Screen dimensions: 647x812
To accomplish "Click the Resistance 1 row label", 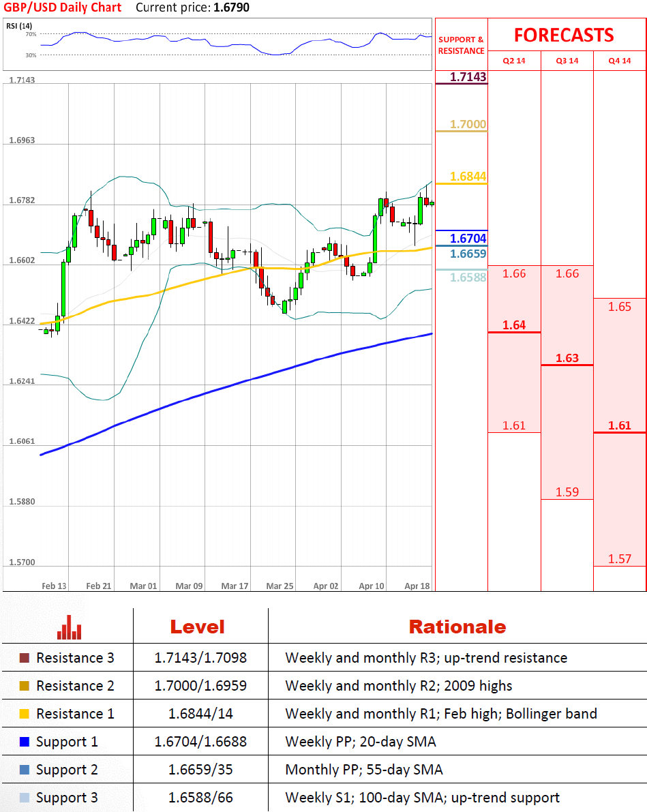I will coord(75,714).
